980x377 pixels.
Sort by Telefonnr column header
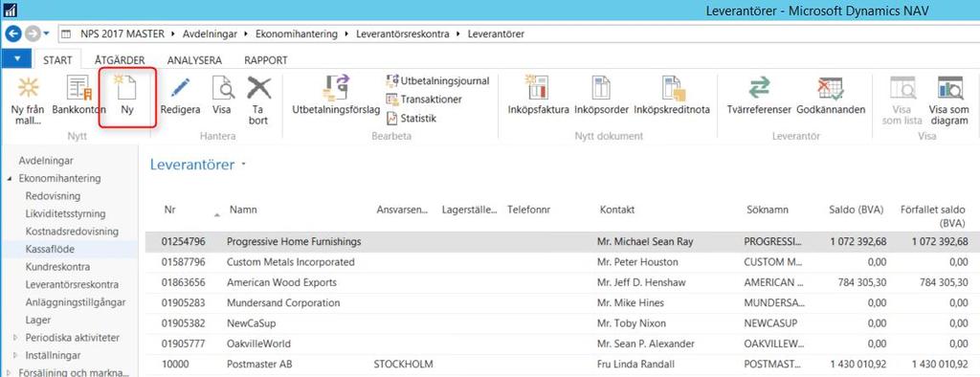coord(528,211)
